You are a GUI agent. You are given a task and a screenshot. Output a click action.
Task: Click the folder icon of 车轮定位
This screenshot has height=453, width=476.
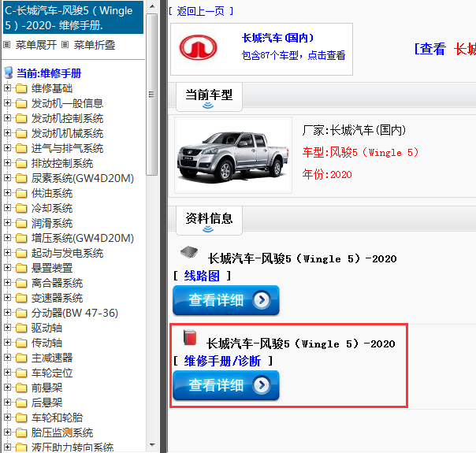click(21, 373)
